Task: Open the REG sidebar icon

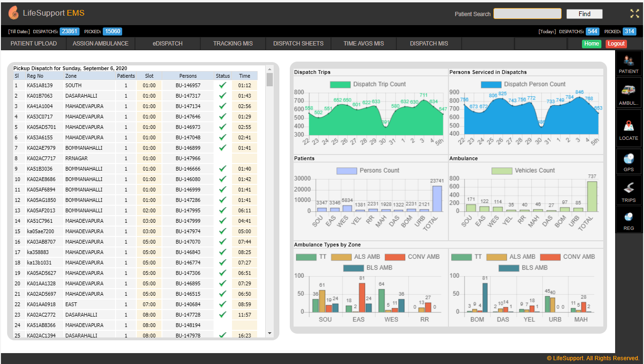Action: [x=628, y=219]
